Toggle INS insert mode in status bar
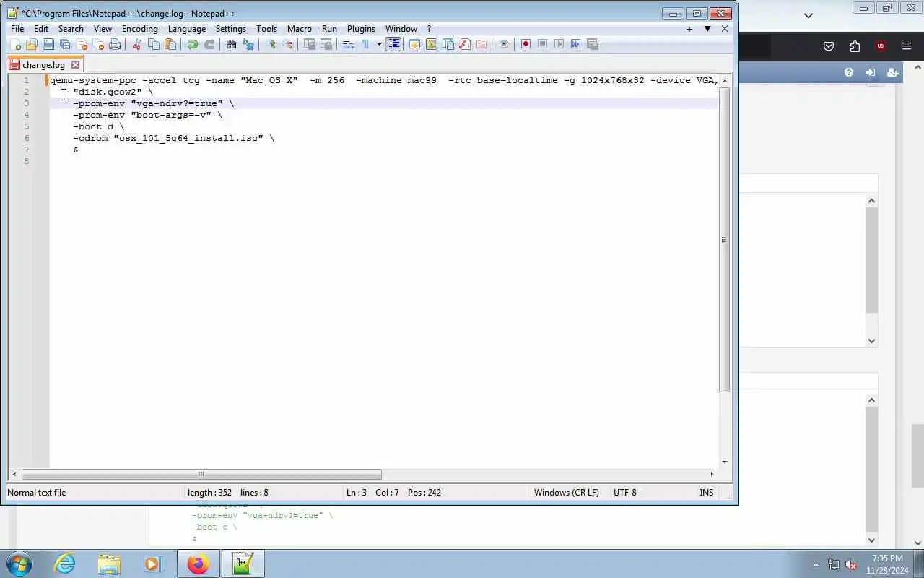 click(706, 493)
